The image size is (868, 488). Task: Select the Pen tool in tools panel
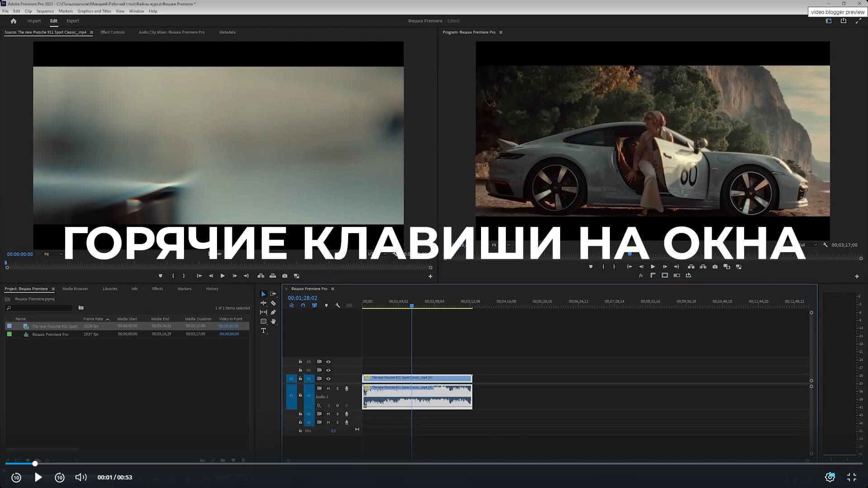pyautogui.click(x=273, y=312)
